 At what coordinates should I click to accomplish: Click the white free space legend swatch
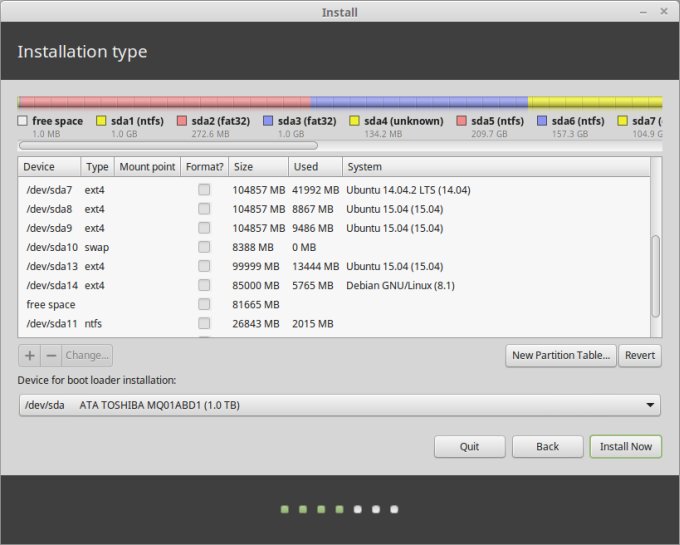coord(23,121)
